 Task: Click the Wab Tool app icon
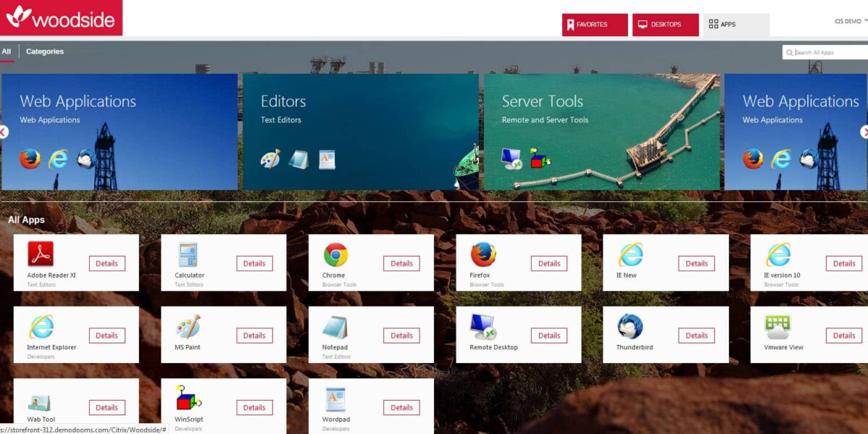pyautogui.click(x=39, y=402)
